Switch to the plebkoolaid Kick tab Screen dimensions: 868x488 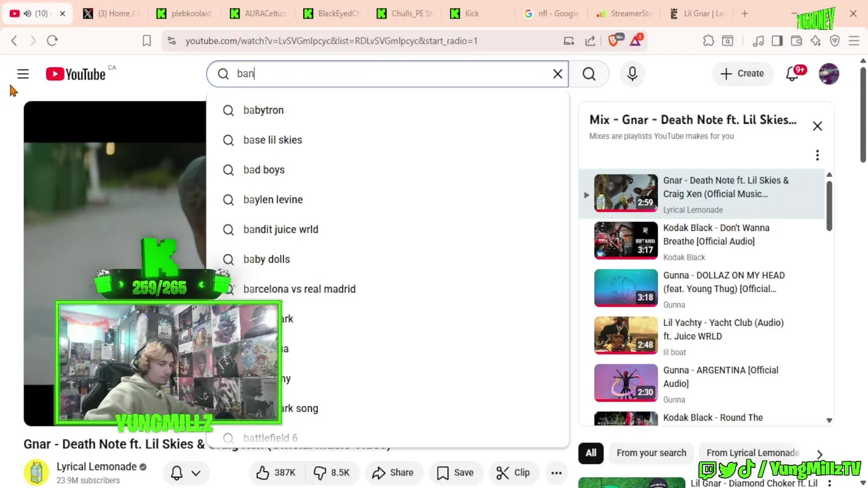pos(184,13)
